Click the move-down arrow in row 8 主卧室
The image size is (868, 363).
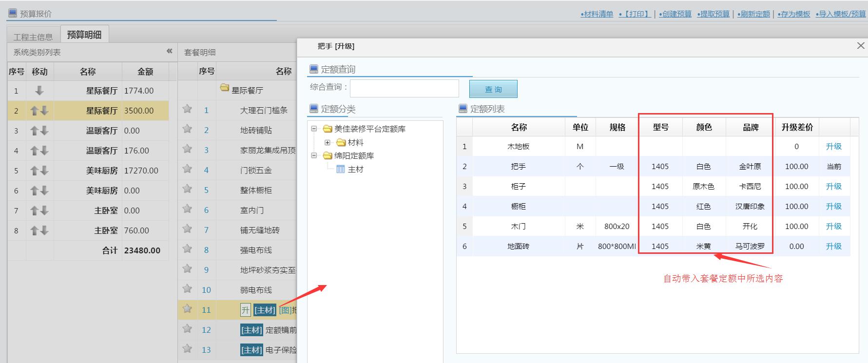[44, 230]
